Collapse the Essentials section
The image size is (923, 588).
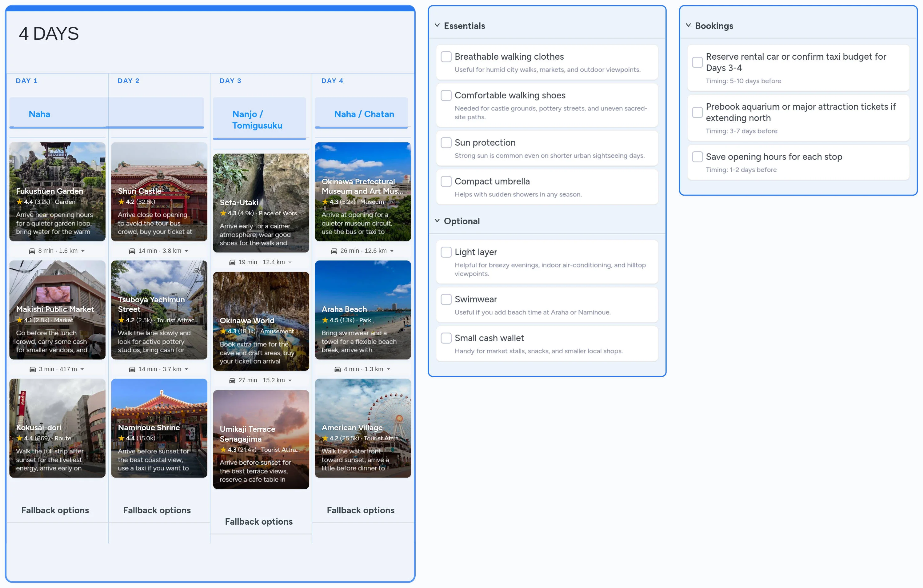[x=437, y=26]
